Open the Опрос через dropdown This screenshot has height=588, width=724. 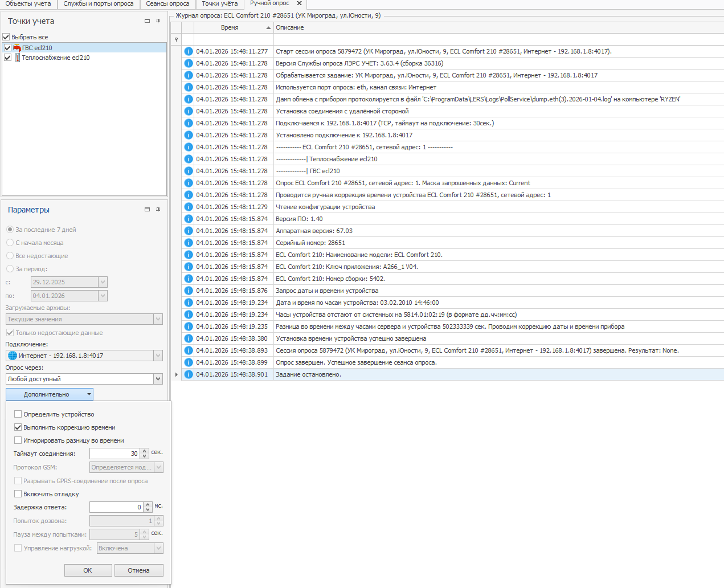(158, 379)
